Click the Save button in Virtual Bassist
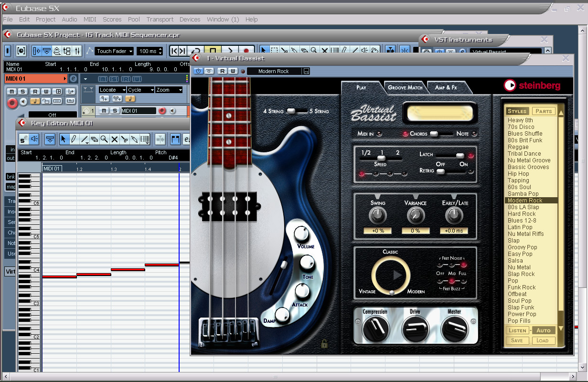The width and height of the screenshot is (588, 382). (x=517, y=340)
